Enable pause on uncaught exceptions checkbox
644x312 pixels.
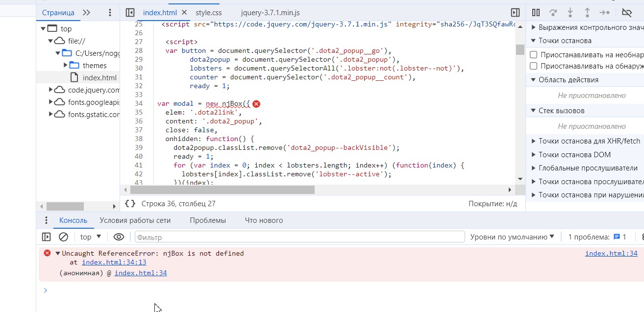[534, 54]
